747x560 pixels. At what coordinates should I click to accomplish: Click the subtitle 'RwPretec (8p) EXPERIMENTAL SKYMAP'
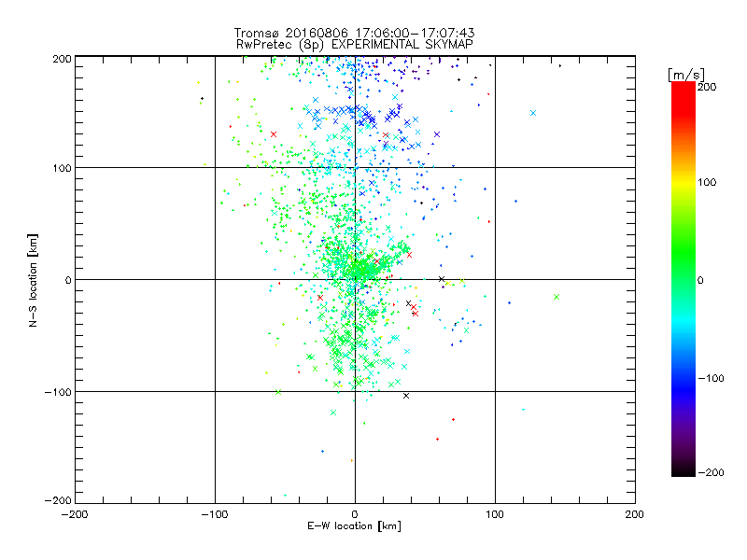click(x=355, y=45)
